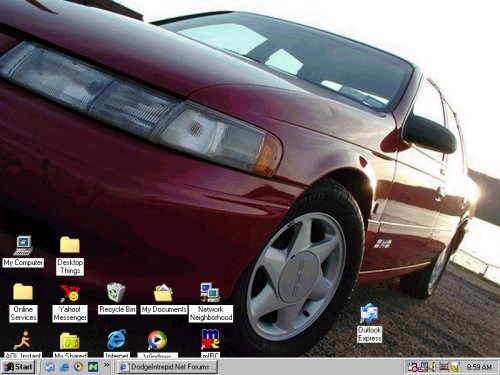Select the Network Neighborhood label text
Viewport: 500px width, 375px height.
click(211, 313)
